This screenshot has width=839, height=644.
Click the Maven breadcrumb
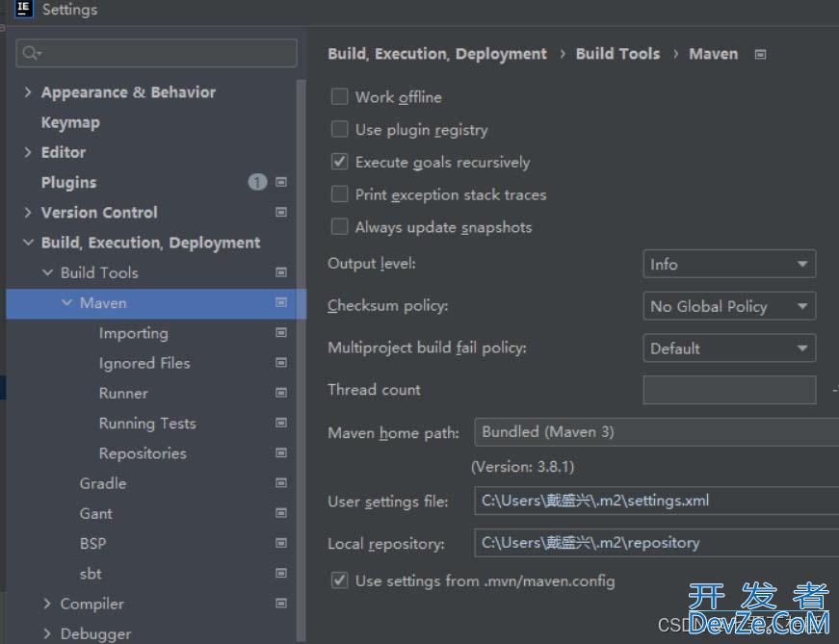click(713, 54)
